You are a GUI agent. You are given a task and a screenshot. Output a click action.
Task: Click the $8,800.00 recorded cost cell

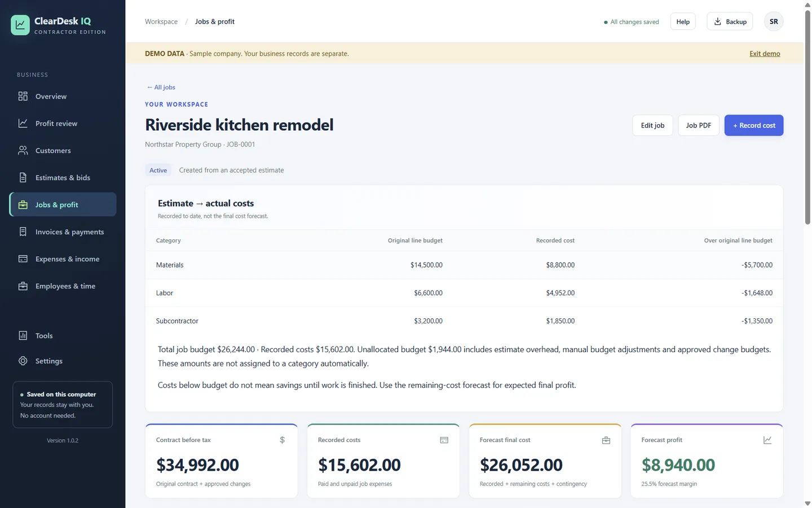pos(561,265)
